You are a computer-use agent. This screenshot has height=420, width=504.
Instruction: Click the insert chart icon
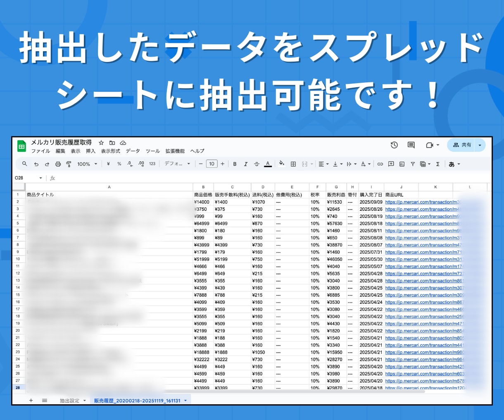click(x=402, y=164)
